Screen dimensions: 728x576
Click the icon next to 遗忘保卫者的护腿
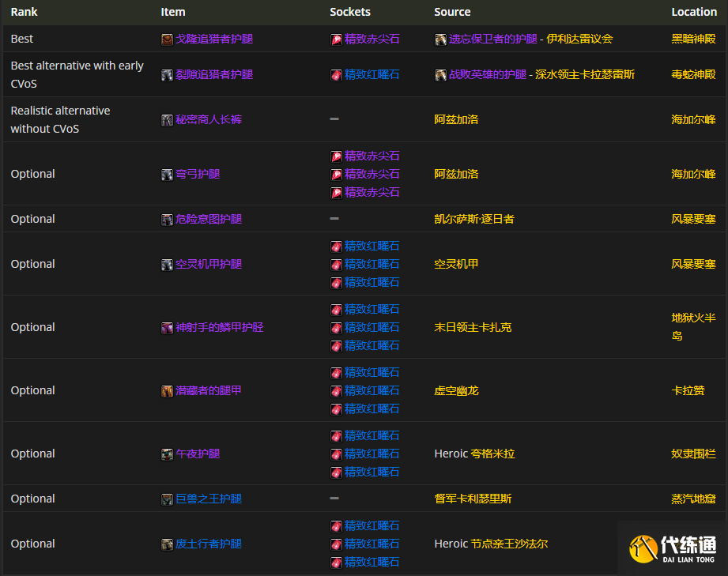440,39
